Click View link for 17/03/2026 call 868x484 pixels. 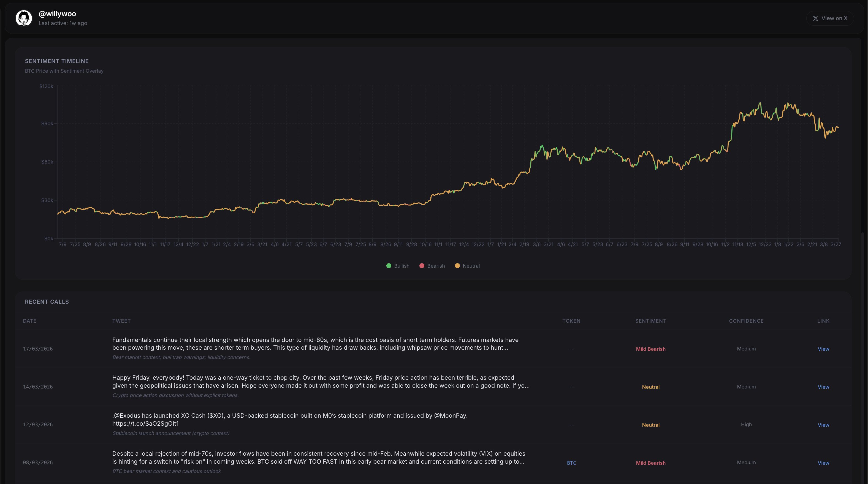point(823,349)
